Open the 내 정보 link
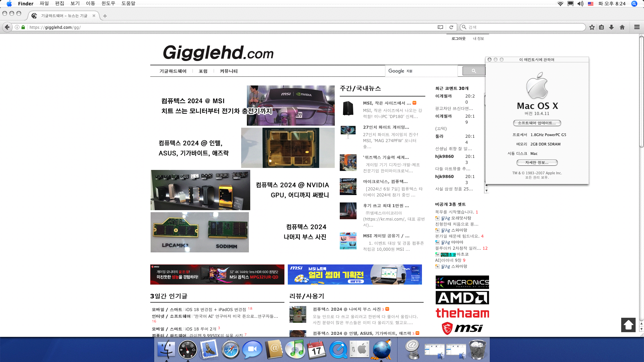This screenshot has width=644, height=362. point(479,39)
